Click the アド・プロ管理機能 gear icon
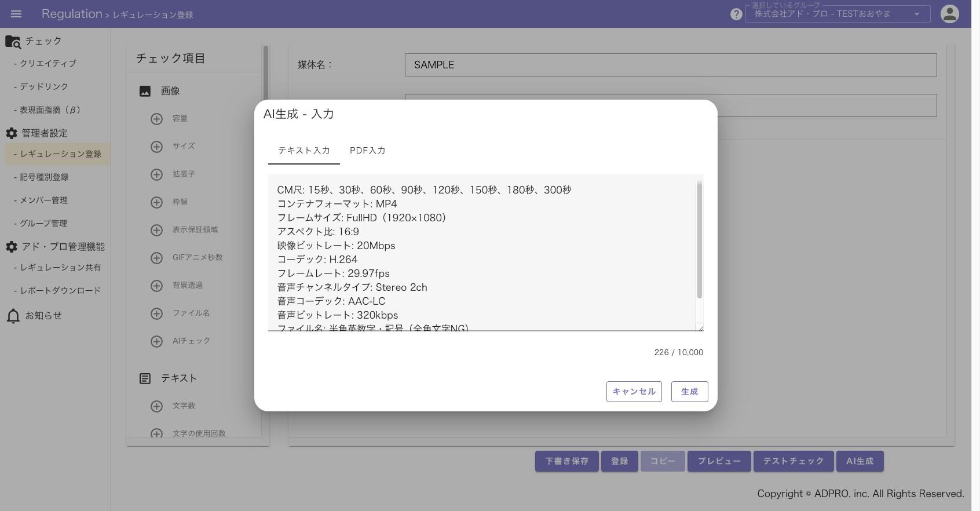980x511 pixels. [x=12, y=247]
